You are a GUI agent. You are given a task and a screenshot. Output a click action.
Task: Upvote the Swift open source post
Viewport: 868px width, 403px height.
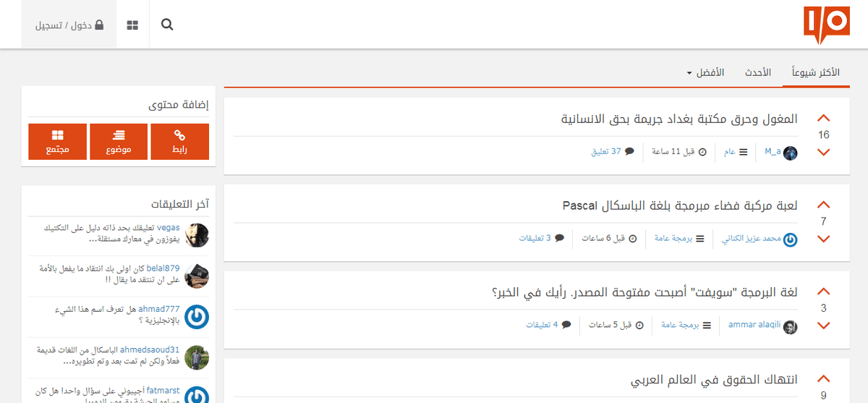(x=823, y=292)
